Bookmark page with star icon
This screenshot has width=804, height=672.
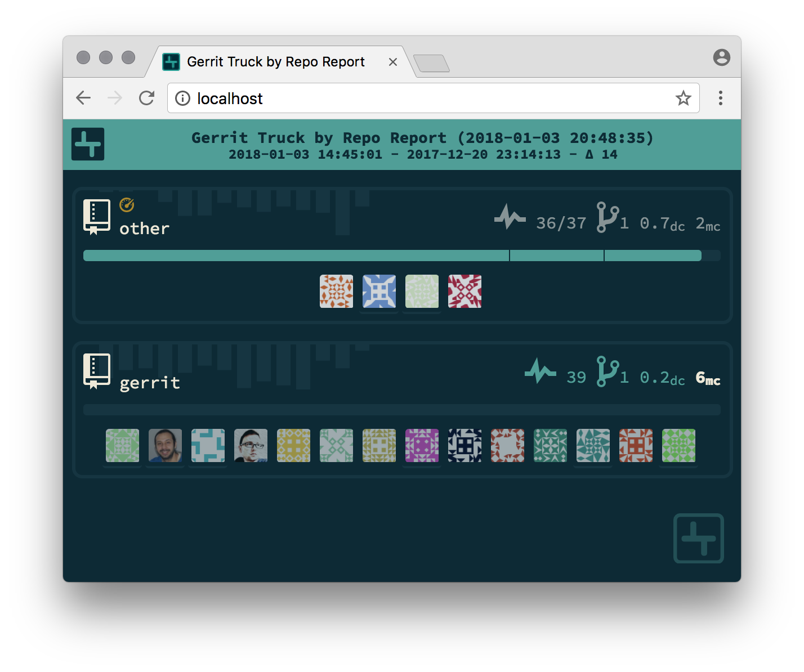tap(684, 98)
